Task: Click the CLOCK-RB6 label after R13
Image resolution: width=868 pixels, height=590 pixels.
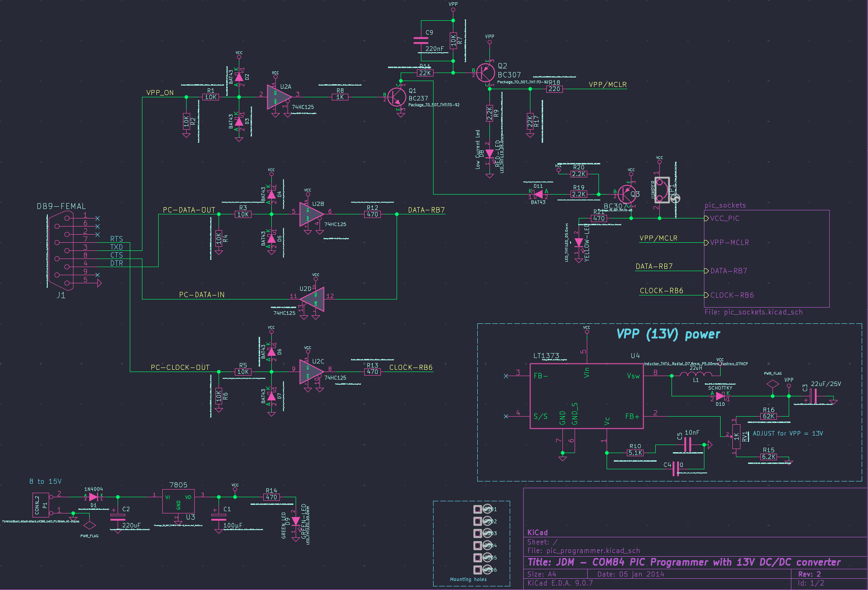Action: coord(411,368)
